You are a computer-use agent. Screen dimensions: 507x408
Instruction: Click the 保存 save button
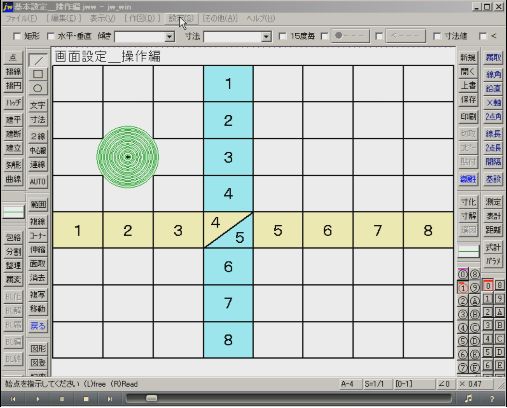[x=468, y=100]
